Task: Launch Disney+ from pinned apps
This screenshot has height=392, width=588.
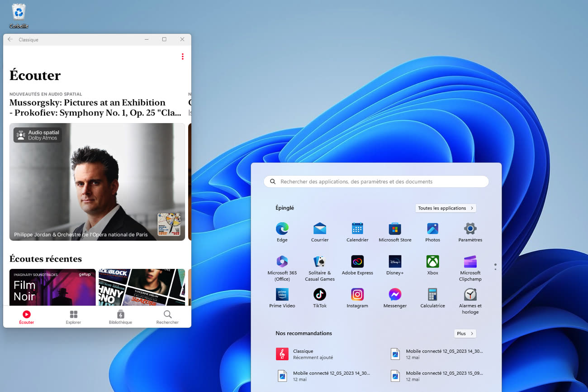Action: click(395, 265)
